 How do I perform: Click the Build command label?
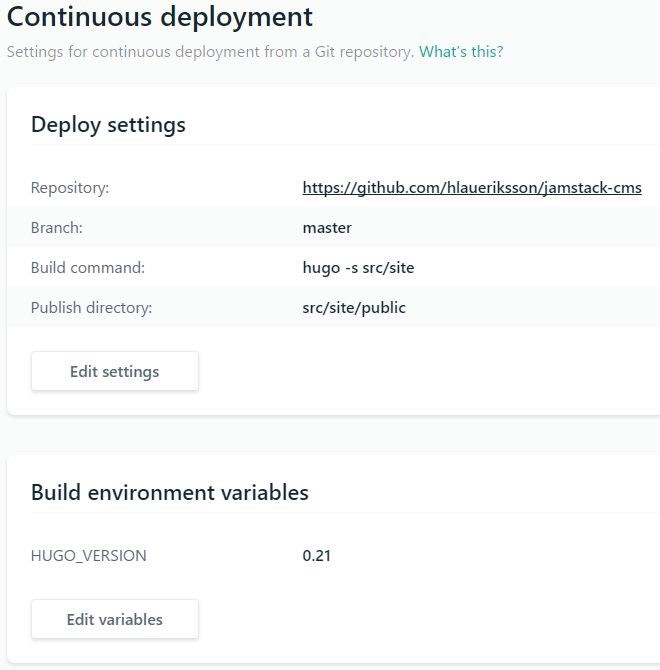point(88,268)
